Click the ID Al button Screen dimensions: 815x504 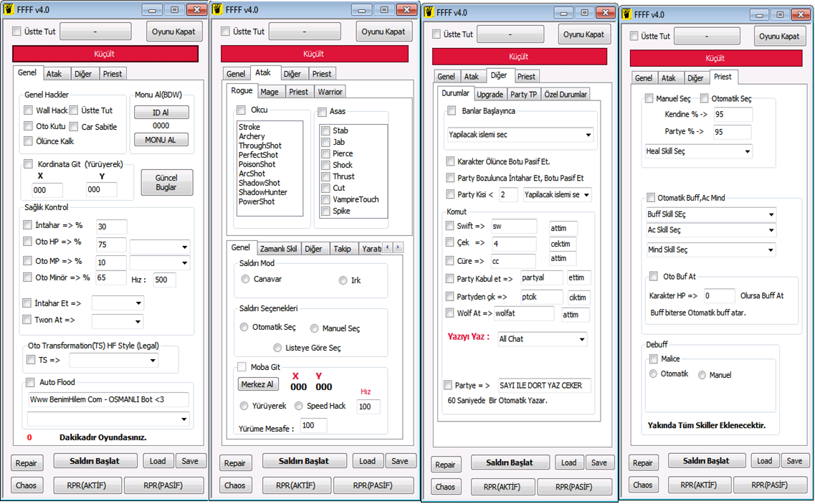click(x=161, y=113)
